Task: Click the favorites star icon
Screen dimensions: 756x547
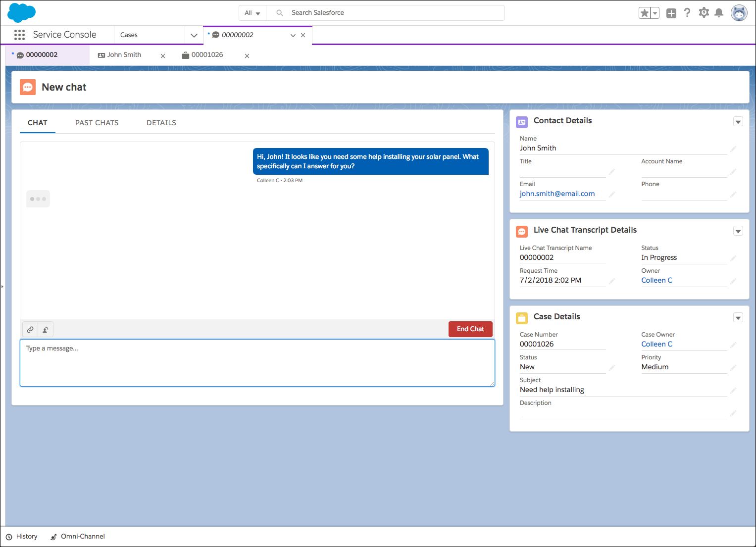Action: click(644, 12)
